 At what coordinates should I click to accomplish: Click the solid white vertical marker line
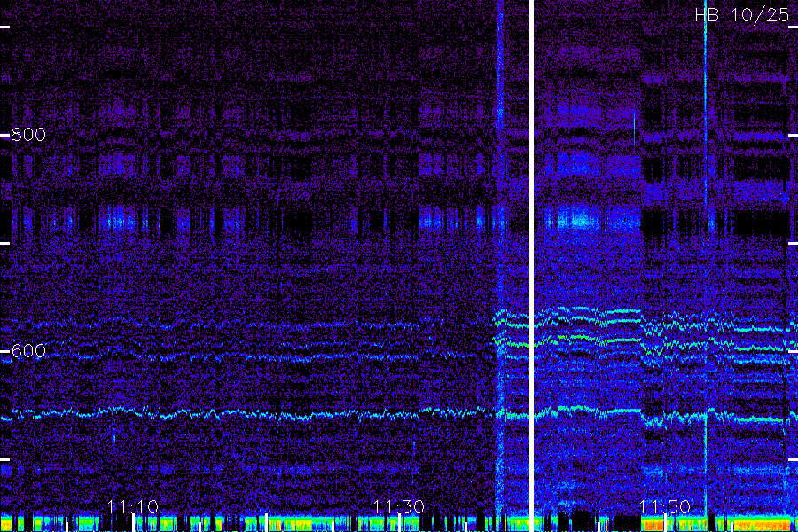coord(531,266)
